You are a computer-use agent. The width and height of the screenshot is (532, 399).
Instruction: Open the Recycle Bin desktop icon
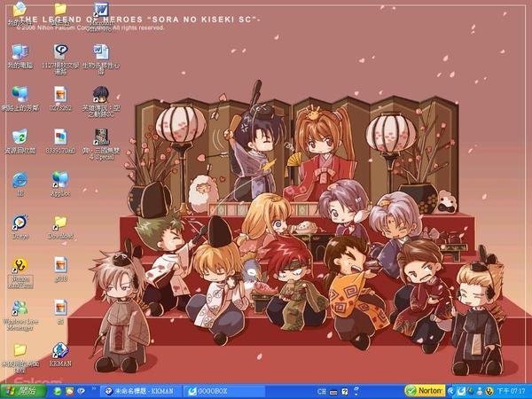click(x=20, y=137)
